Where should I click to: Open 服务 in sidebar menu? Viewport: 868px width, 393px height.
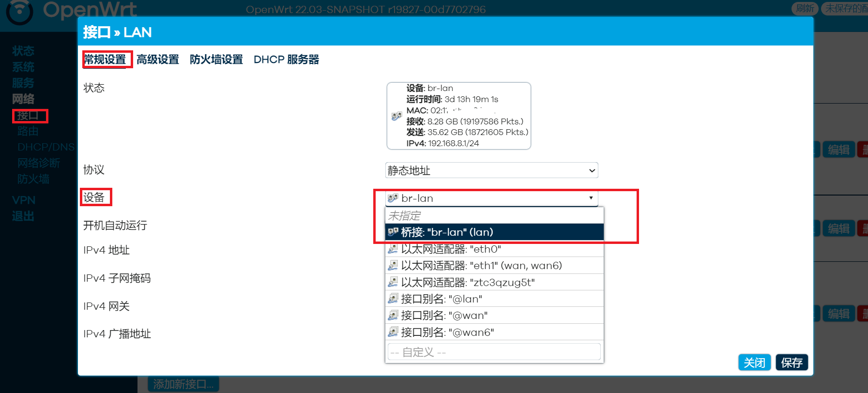tap(23, 83)
